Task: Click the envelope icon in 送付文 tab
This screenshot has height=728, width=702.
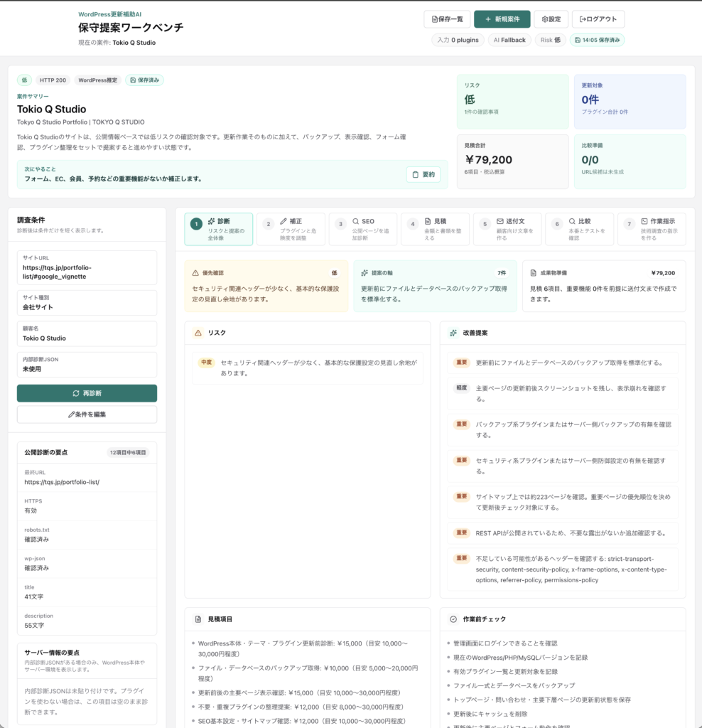Action: point(499,222)
